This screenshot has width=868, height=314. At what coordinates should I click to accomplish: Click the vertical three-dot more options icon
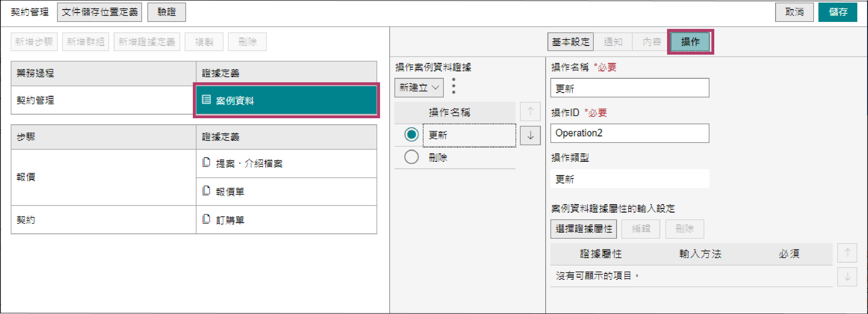(x=454, y=86)
